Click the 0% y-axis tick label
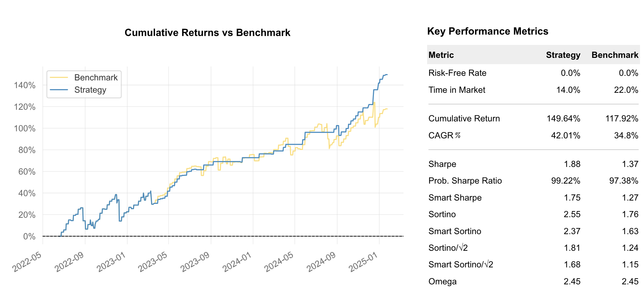644x294 pixels. tap(29, 236)
